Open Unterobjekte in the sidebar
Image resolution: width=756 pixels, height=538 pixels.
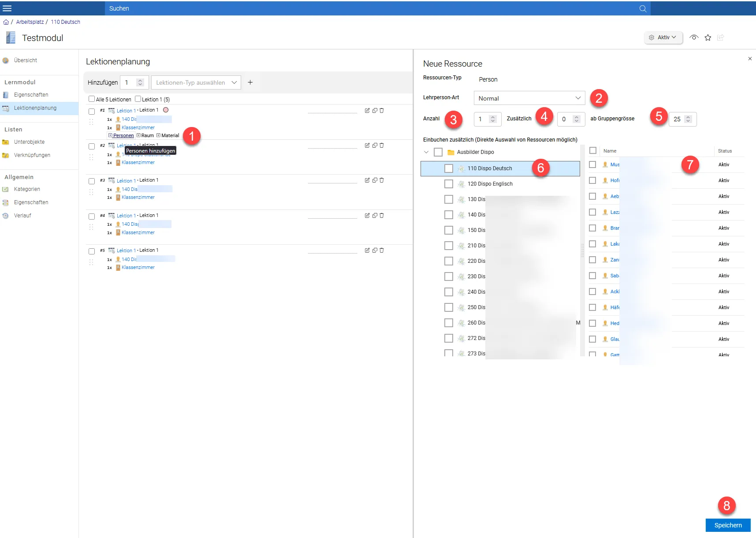click(29, 142)
